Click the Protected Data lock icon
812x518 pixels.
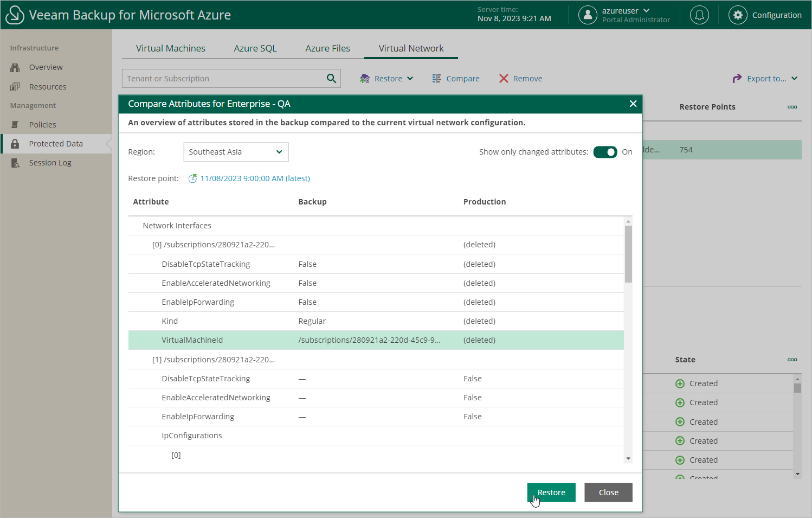15,144
